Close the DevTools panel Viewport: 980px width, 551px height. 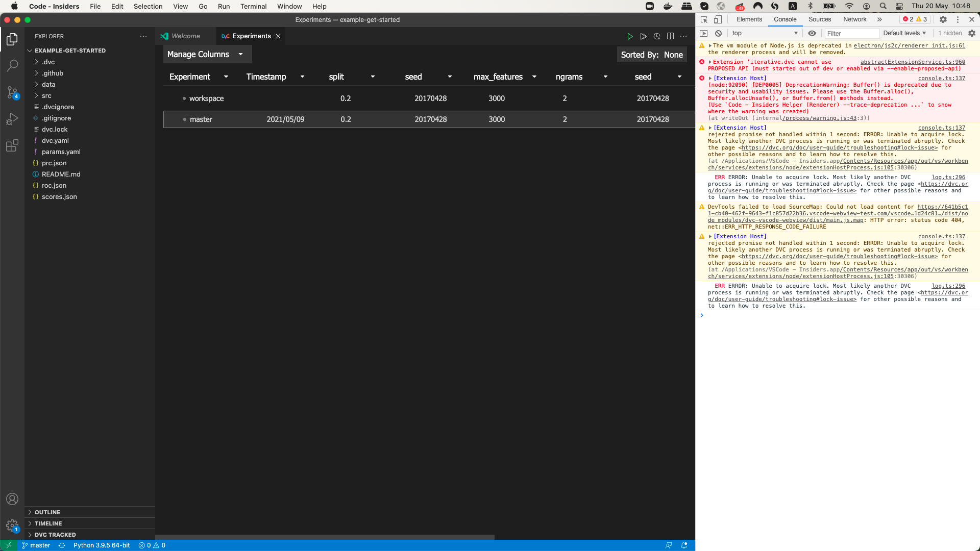pyautogui.click(x=972, y=19)
